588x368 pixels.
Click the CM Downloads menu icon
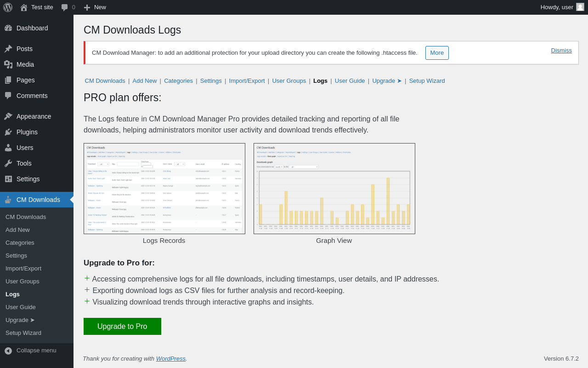click(x=8, y=200)
